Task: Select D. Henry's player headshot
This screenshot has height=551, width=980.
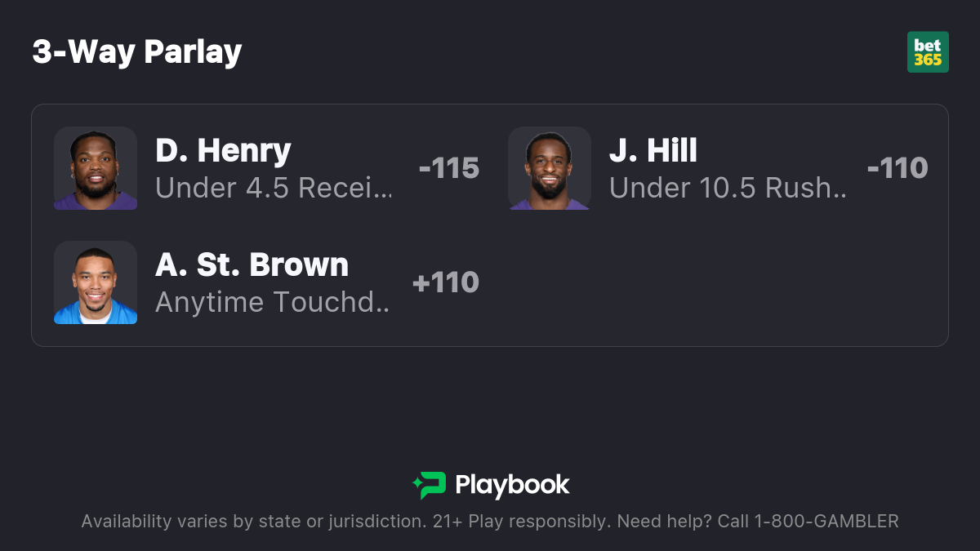Action: (96, 168)
